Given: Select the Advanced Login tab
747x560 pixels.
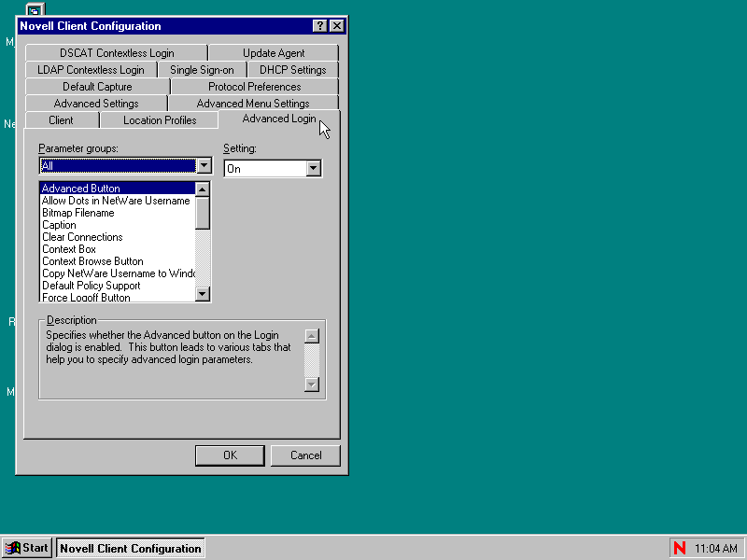Looking at the screenshot, I should [279, 119].
